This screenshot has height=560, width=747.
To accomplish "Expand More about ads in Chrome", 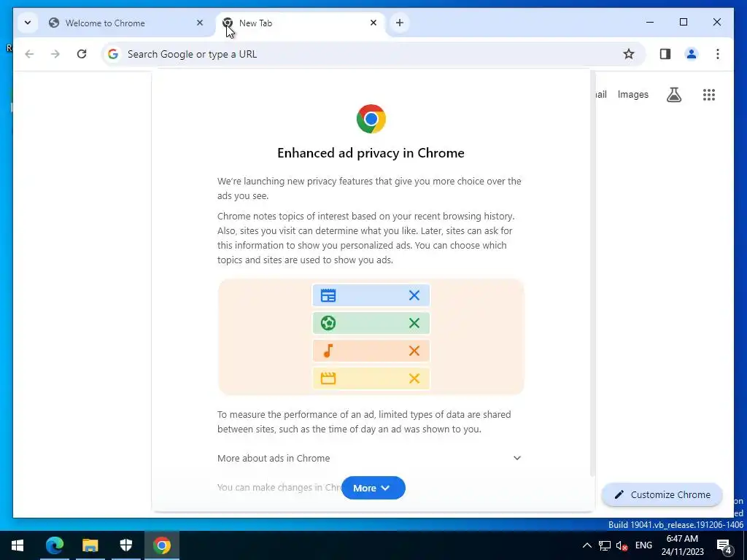I will coord(370,458).
